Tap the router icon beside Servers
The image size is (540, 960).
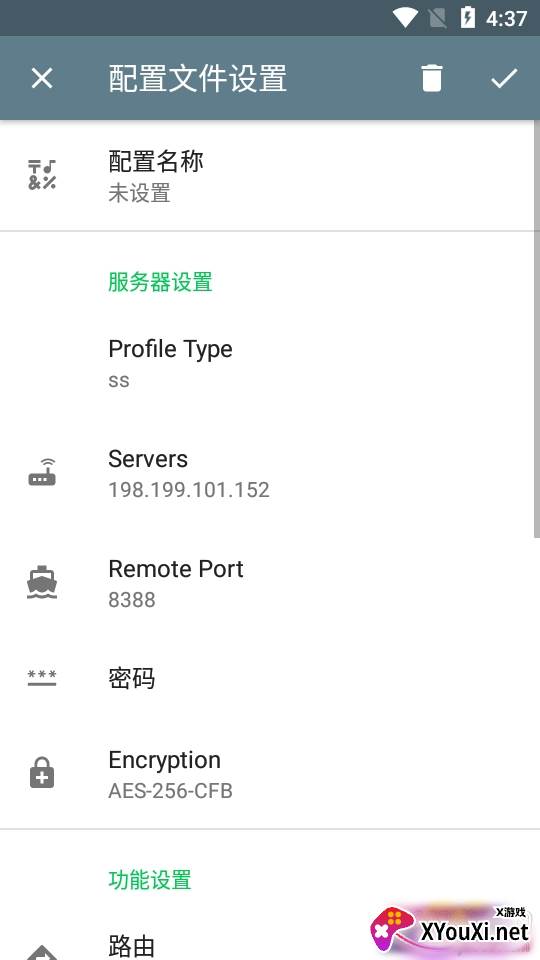pyautogui.click(x=42, y=473)
